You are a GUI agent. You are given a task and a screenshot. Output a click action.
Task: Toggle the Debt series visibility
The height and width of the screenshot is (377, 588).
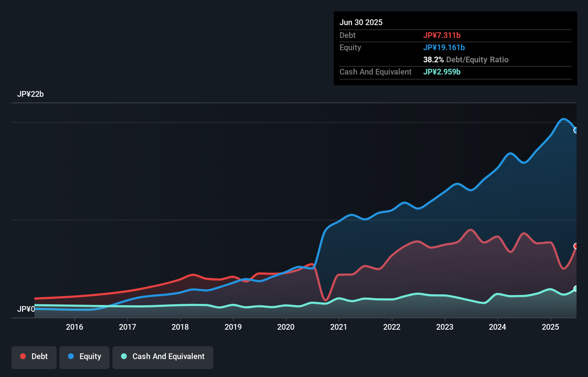34,357
